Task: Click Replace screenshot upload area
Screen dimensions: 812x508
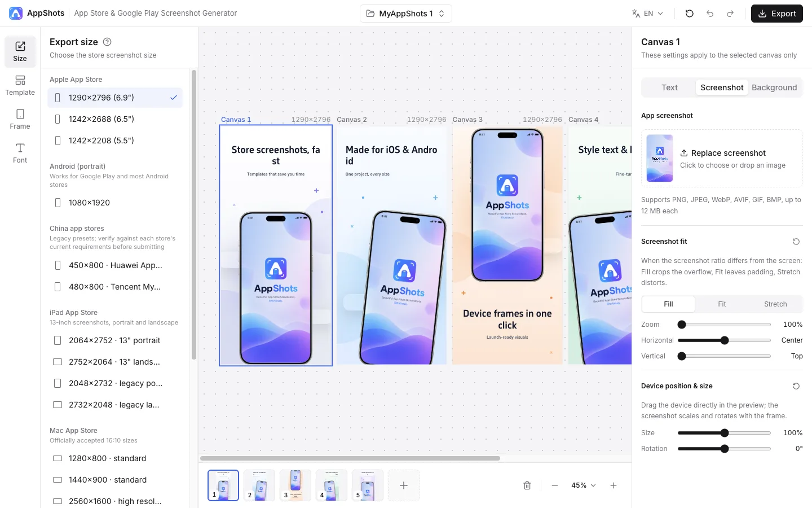Action: click(722, 159)
